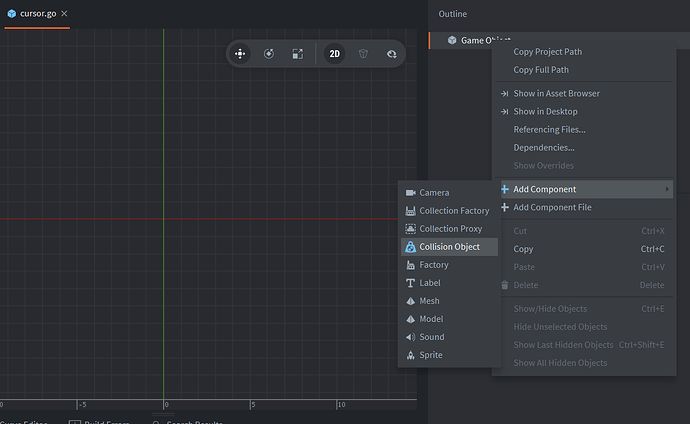Add a Collection Factory component
Image resolution: width=690 pixels, height=424 pixels.
point(449,211)
